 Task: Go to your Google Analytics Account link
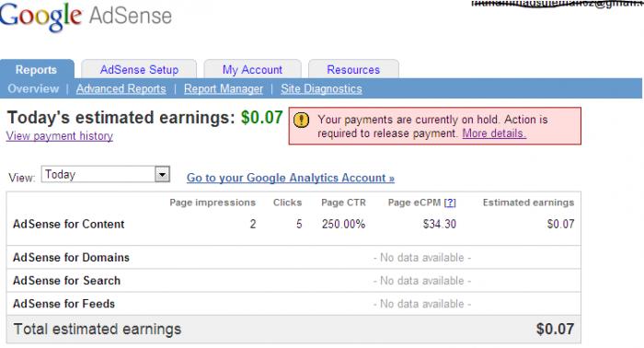coord(291,178)
